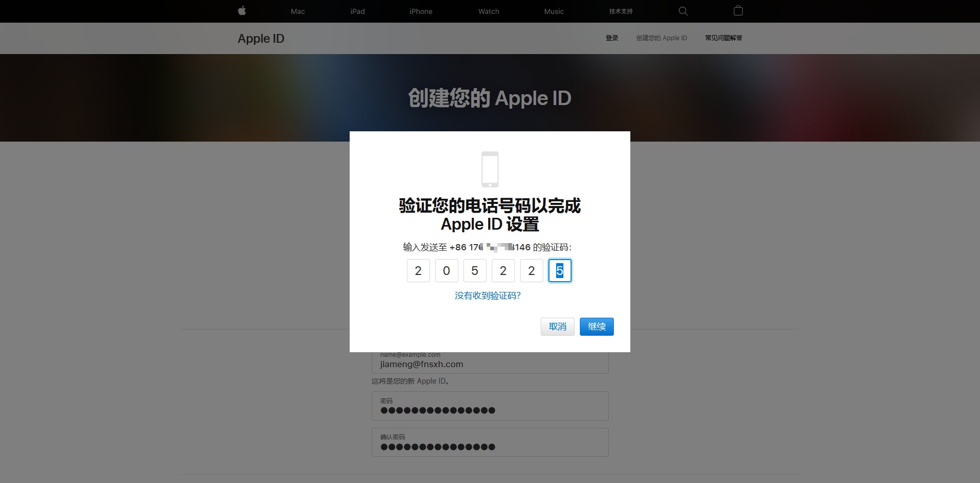The width and height of the screenshot is (980, 483).
Task: Click the 取消 cancel button
Action: (558, 326)
